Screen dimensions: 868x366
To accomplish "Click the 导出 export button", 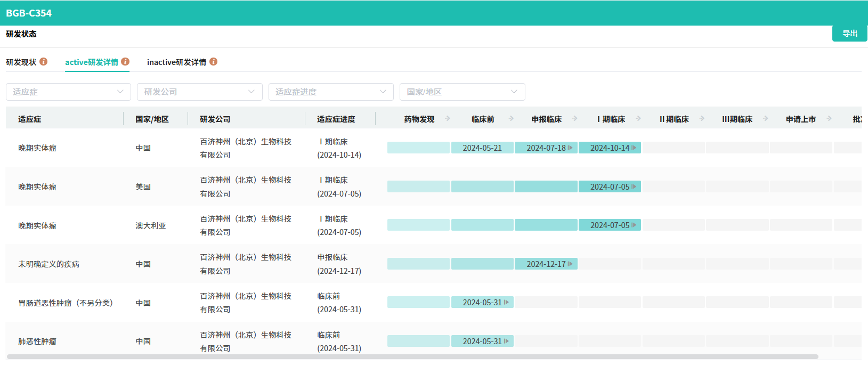I will point(849,34).
